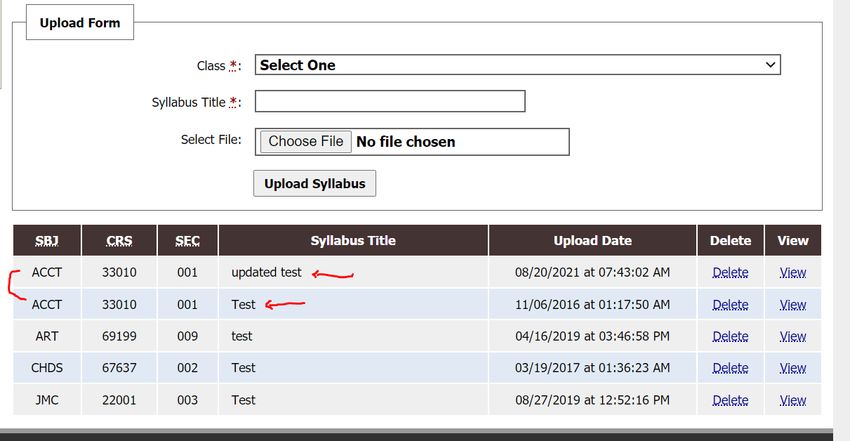Viewport: 850px width, 441px height.
Task: Delete the CHDS 67637 syllabus
Action: 730,368
